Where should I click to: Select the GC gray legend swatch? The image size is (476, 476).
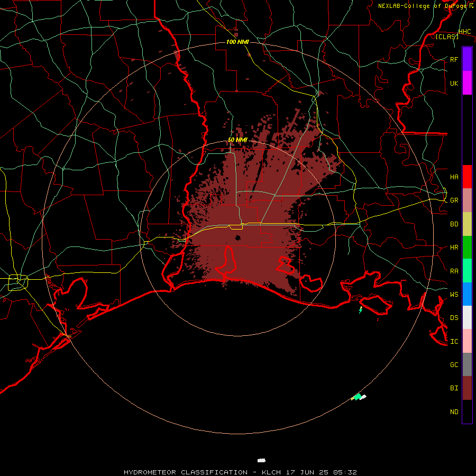point(467,364)
